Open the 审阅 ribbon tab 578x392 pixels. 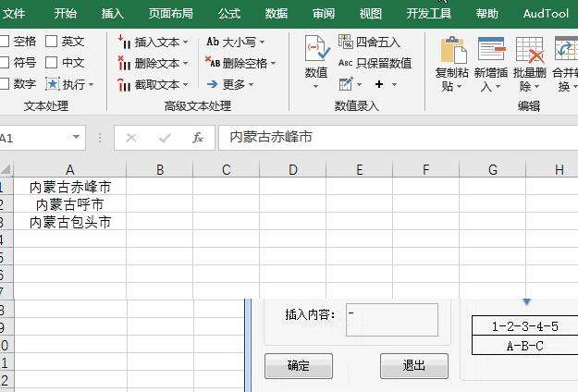pyautogui.click(x=324, y=14)
